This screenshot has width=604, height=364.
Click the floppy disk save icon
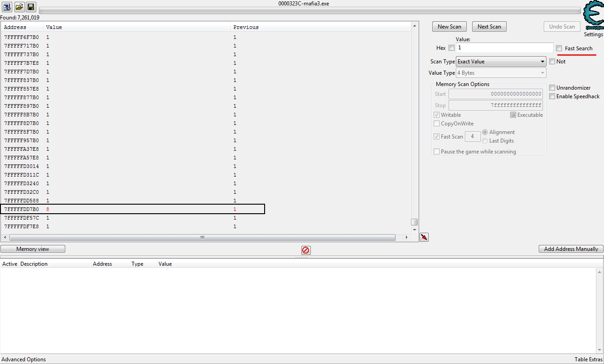[x=31, y=7]
